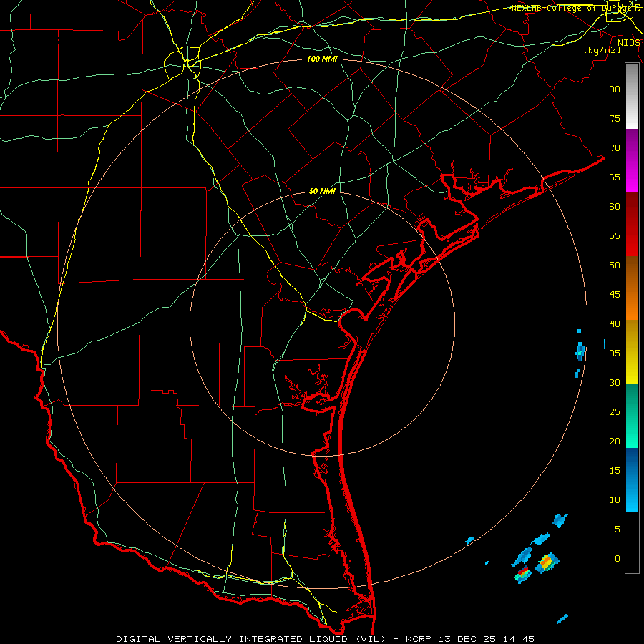Select the 45 value on the VIL scale
Viewport: 644px width, 644px height.
615,295
